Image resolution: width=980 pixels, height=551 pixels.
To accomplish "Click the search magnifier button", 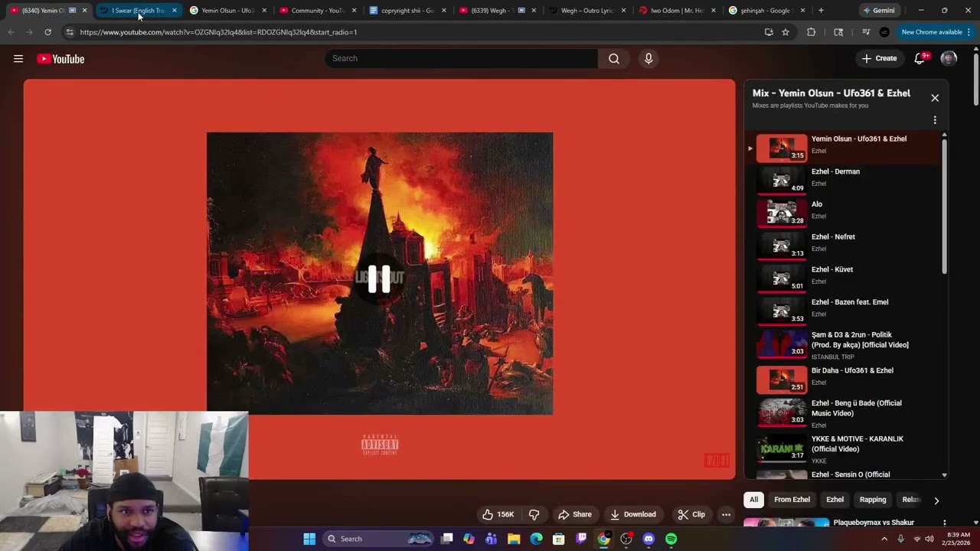I will [614, 59].
